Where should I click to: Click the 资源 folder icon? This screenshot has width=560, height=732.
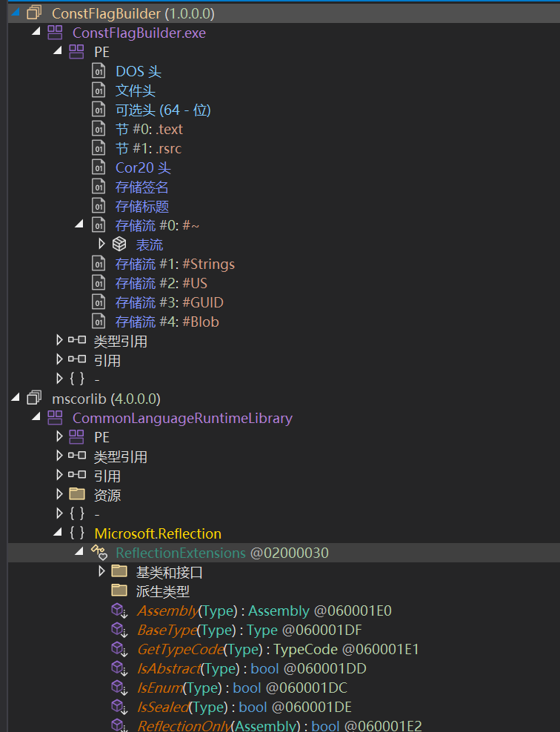tap(76, 495)
